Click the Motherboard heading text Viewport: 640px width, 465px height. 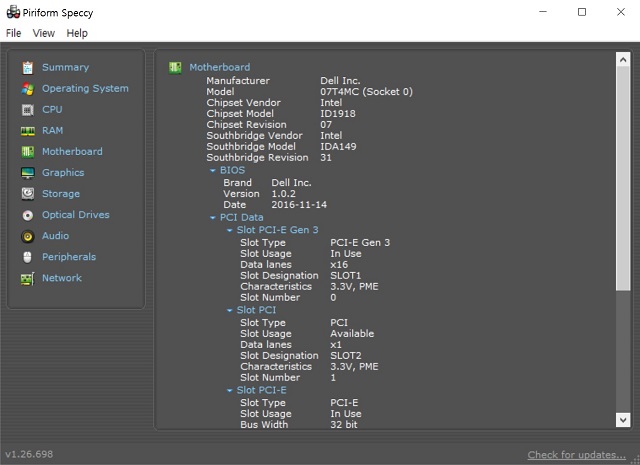220,67
